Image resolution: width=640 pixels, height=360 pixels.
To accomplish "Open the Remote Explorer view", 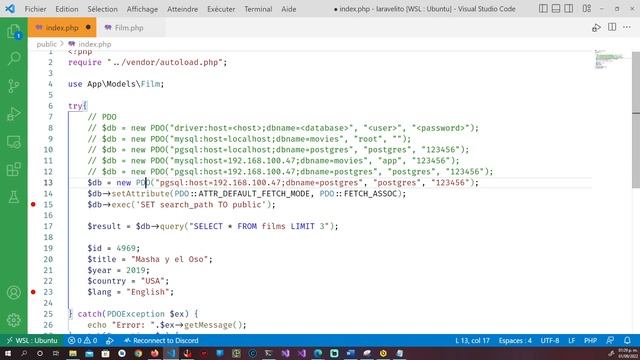I will point(14,142).
